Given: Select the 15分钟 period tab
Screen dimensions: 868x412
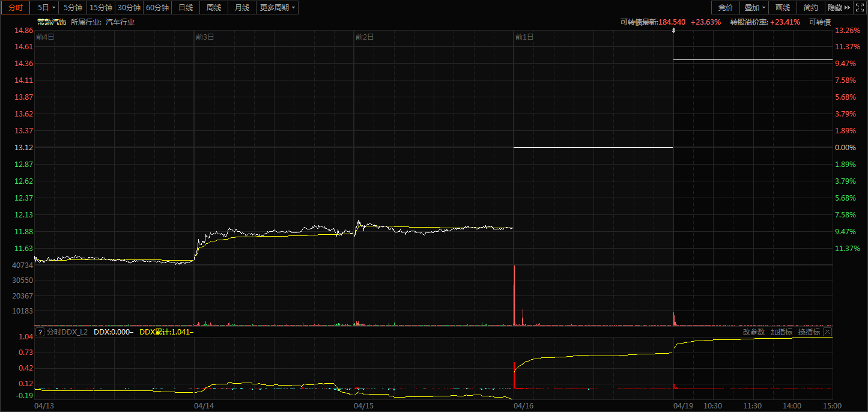Looking at the screenshot, I should pyautogui.click(x=100, y=7).
